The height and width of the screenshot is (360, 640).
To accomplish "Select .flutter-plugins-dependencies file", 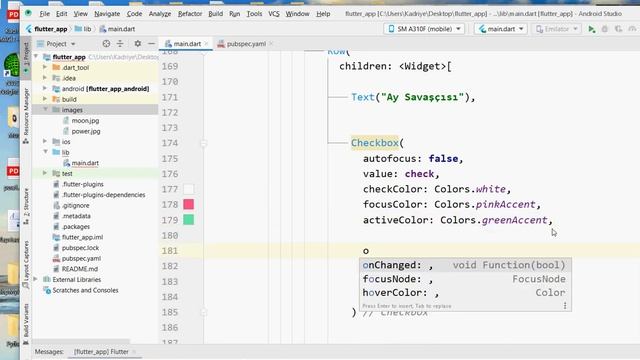I will (103, 195).
